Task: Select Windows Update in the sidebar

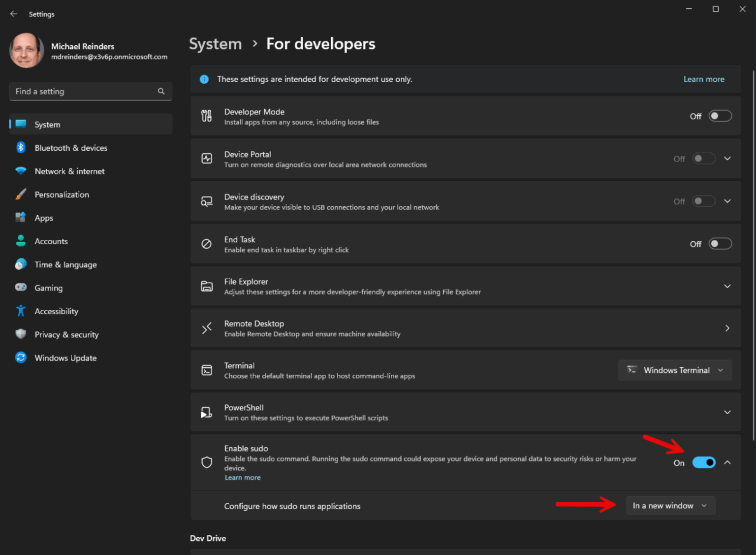Action: click(65, 358)
